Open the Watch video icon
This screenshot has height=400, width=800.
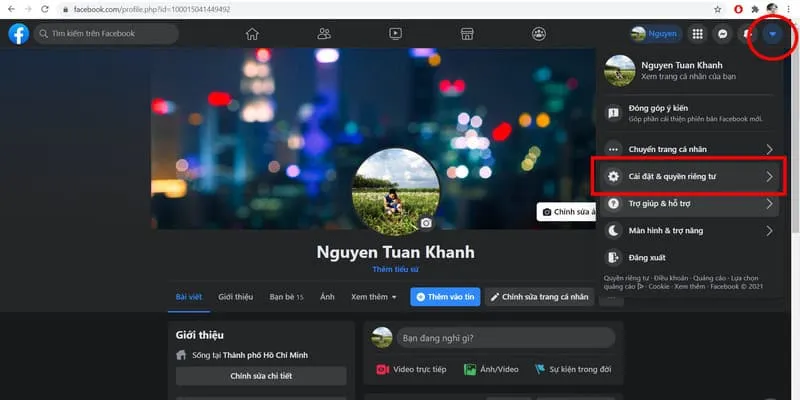[x=396, y=34]
